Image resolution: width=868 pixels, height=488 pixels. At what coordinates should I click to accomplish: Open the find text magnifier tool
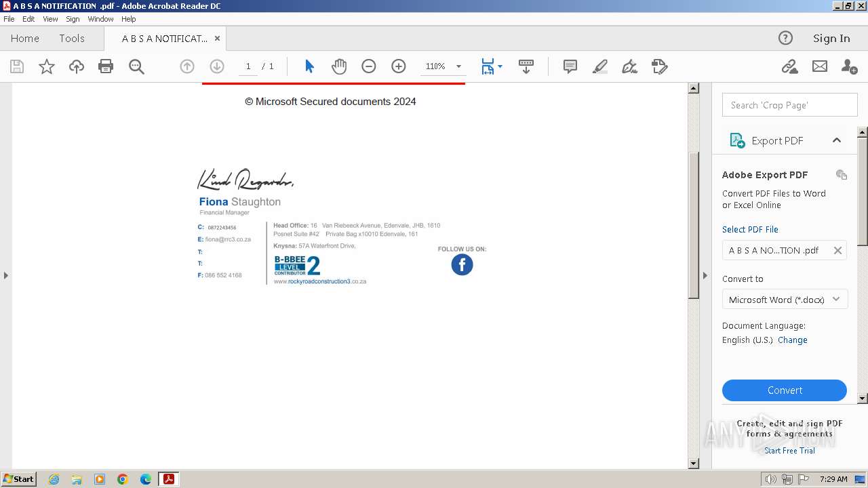pos(136,66)
